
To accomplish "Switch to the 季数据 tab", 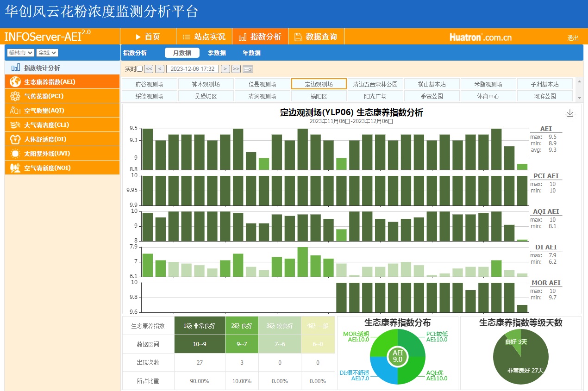I will pos(217,53).
